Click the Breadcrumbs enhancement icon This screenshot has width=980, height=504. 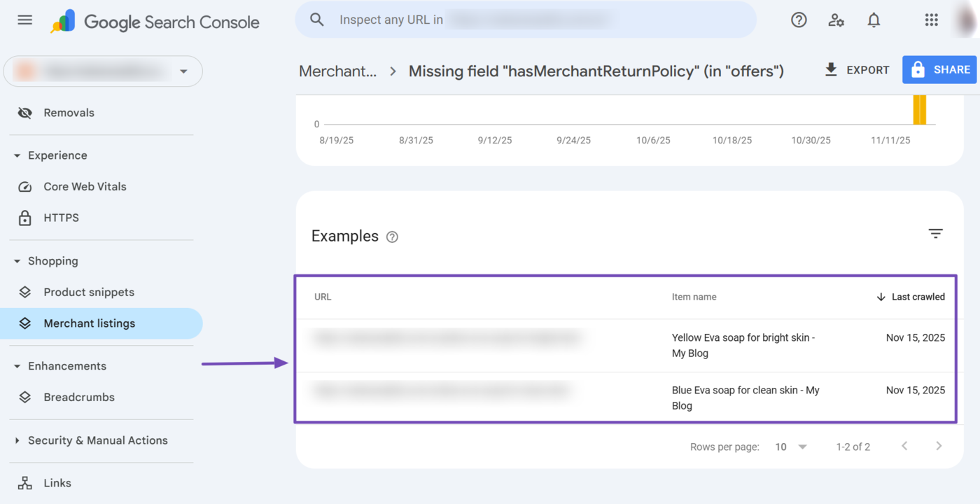click(x=25, y=397)
